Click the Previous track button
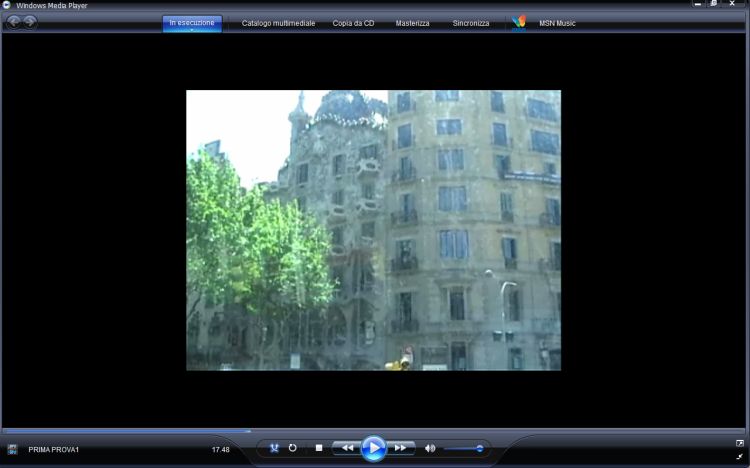This screenshot has height=468, width=750. 346,448
